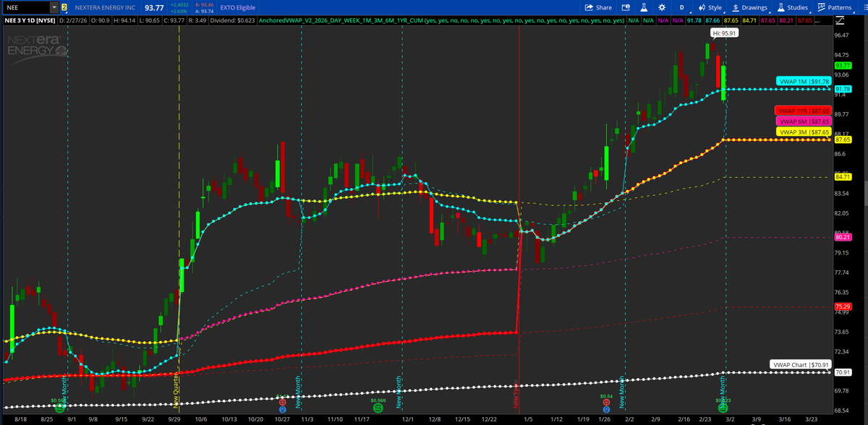Click the green dividend icon near 2/23

722,408
